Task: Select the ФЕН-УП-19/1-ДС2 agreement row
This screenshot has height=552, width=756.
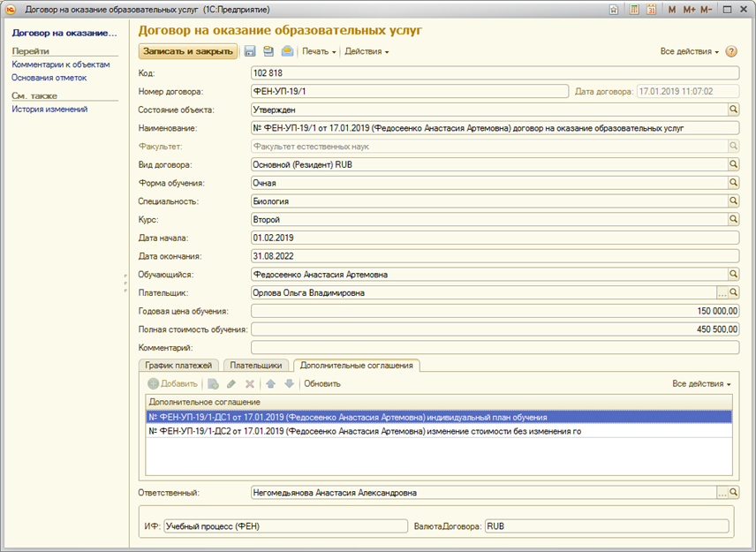Action: click(365, 432)
